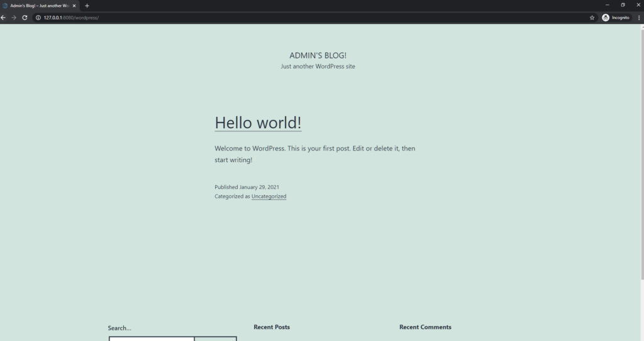The image size is (644, 341).
Task: Open the Incognito profile indicator
Action: [x=616, y=18]
